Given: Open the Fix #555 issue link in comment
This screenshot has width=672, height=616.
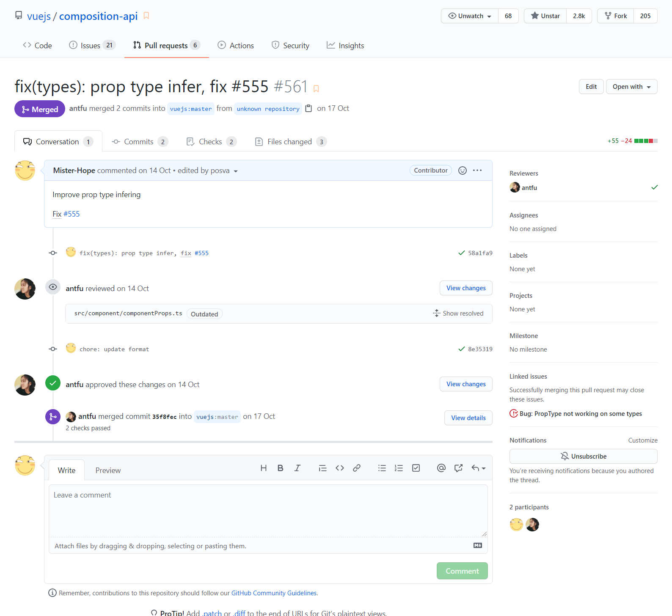Looking at the screenshot, I should coord(72,214).
